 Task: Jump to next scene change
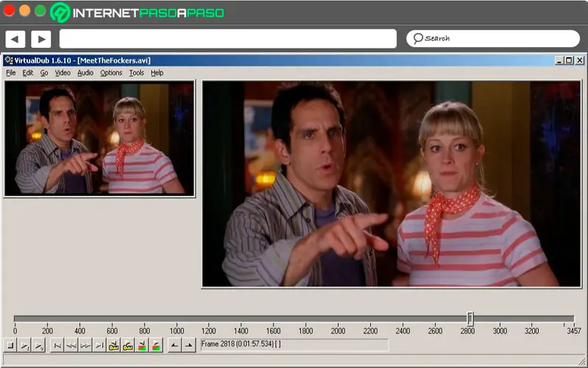click(x=157, y=345)
